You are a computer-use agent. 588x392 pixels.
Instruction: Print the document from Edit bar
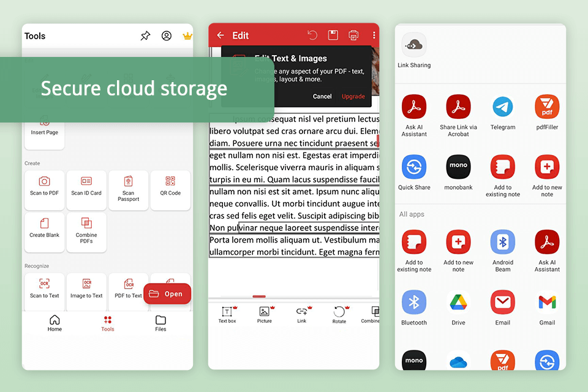[x=353, y=36]
